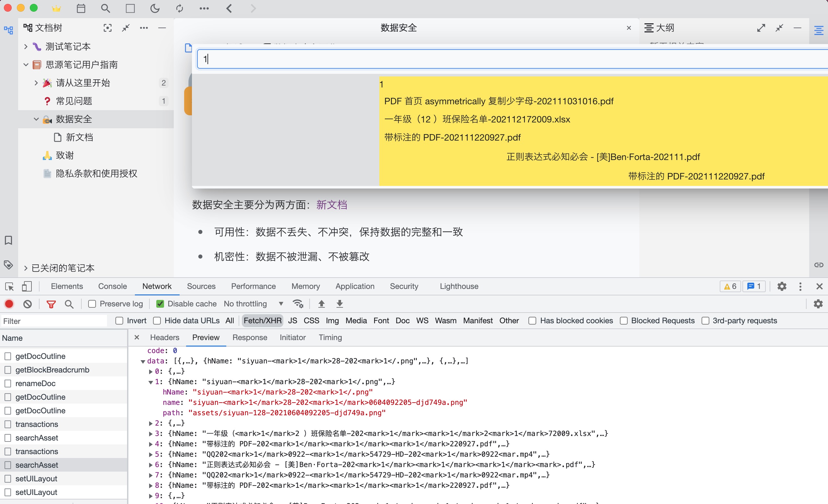Click the sync refresh icon in top toolbar
828x504 pixels.
pyautogui.click(x=180, y=8)
